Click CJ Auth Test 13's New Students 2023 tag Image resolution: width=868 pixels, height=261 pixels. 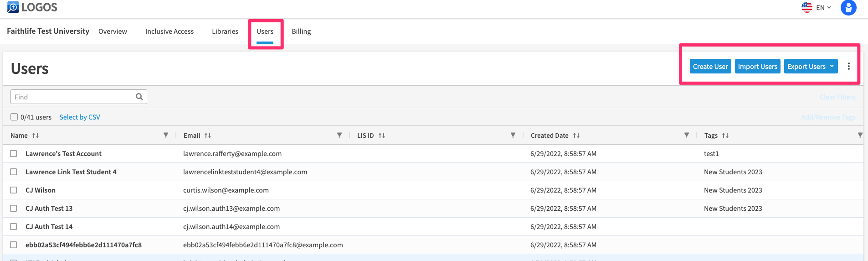click(733, 209)
